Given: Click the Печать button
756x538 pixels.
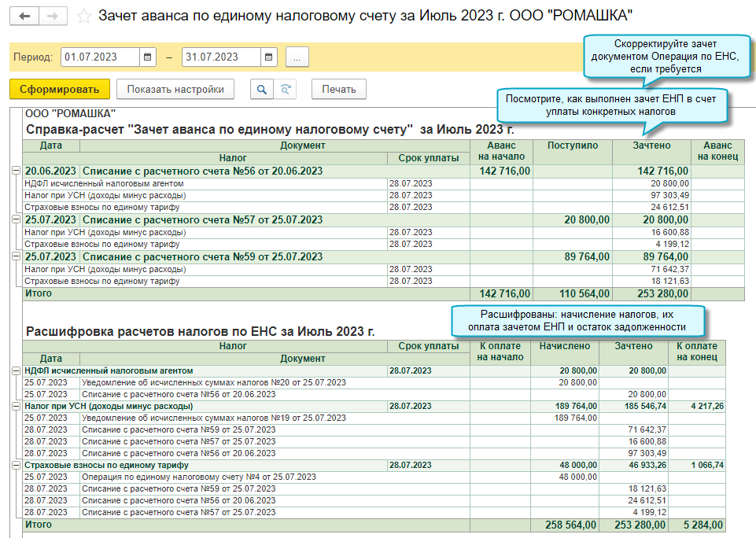Looking at the screenshot, I should [x=338, y=89].
